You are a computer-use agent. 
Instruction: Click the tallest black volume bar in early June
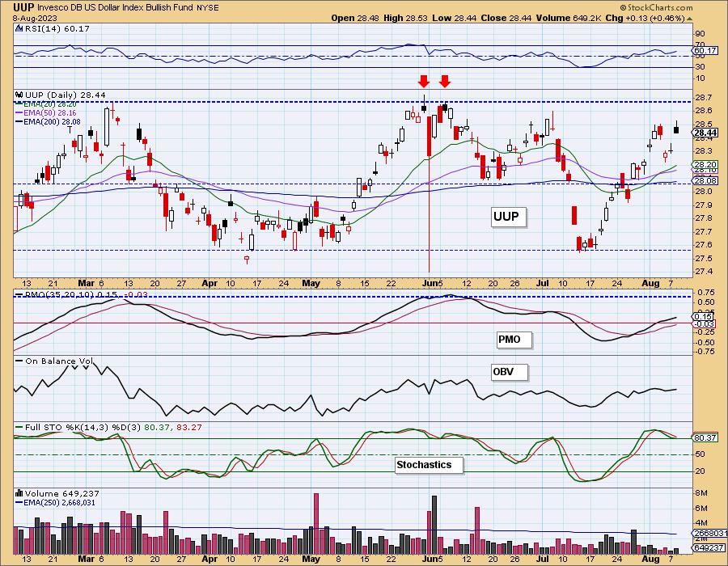(x=434, y=524)
